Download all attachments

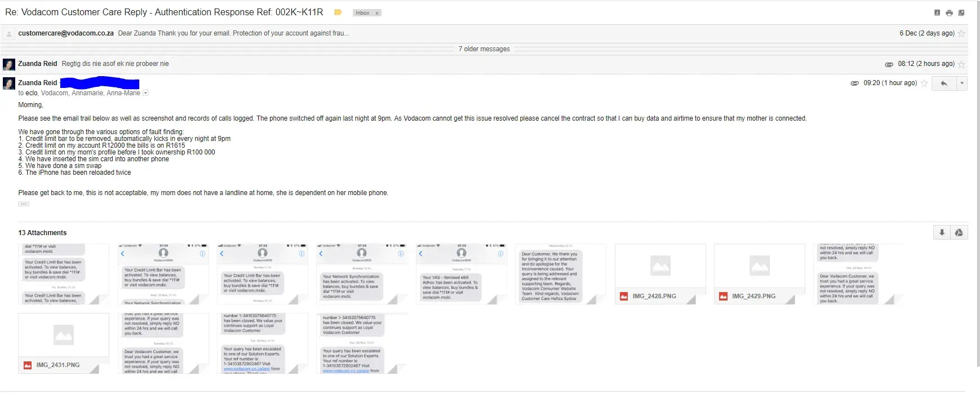942,232
